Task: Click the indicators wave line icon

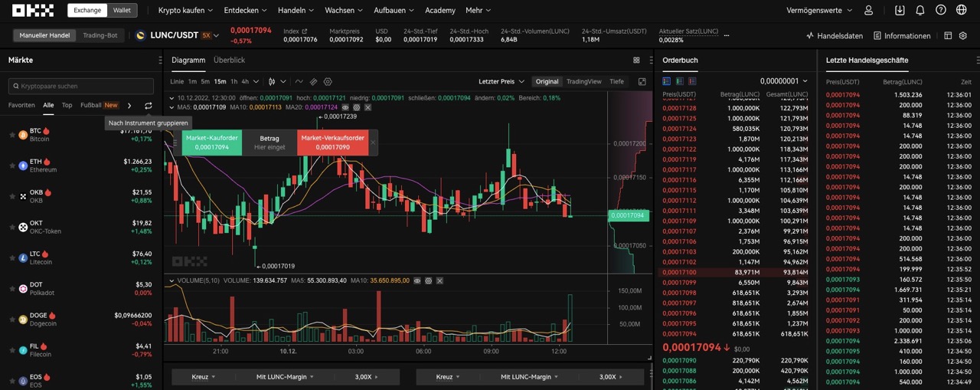Action: 299,81
